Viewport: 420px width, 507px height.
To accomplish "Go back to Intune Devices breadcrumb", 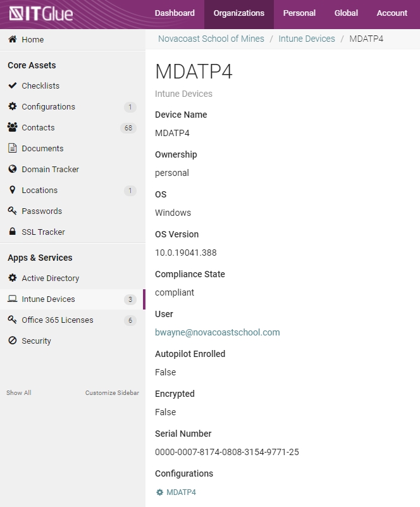I will coord(307,39).
